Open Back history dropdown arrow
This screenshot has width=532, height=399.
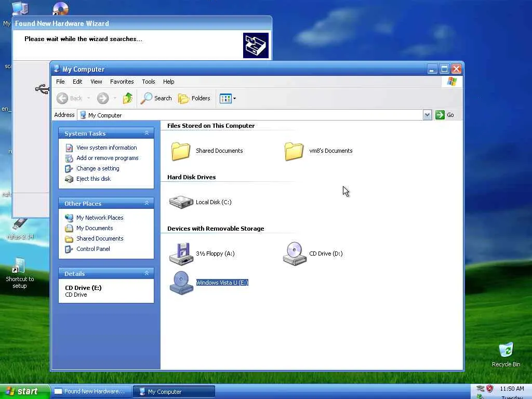[88, 98]
